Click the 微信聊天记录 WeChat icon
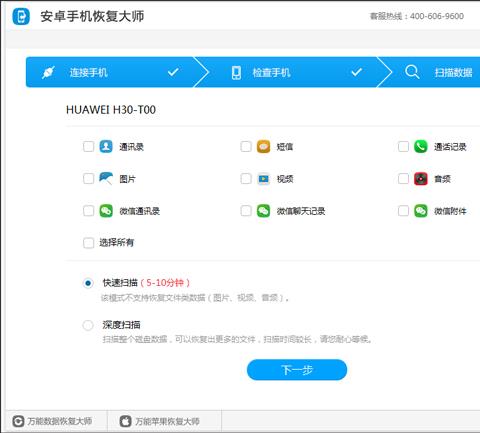Viewport: 480px width, 433px height. point(263,211)
